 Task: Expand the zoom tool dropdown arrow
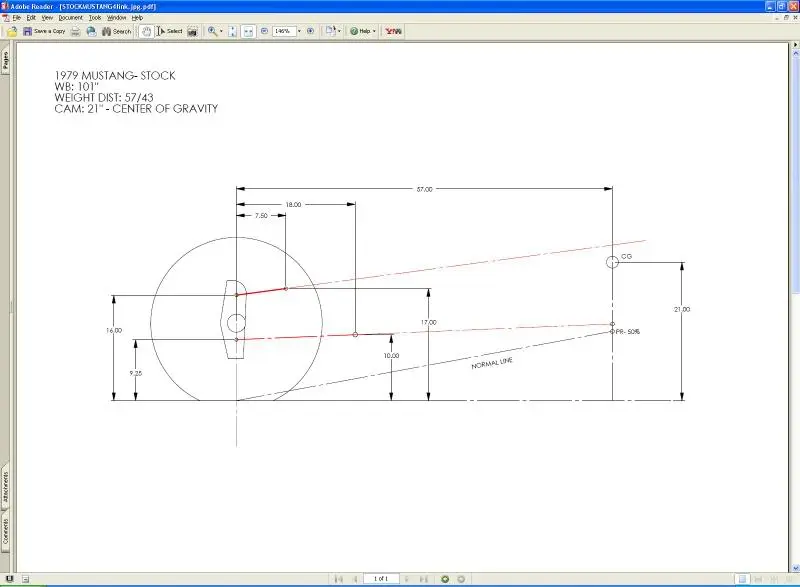pos(221,31)
